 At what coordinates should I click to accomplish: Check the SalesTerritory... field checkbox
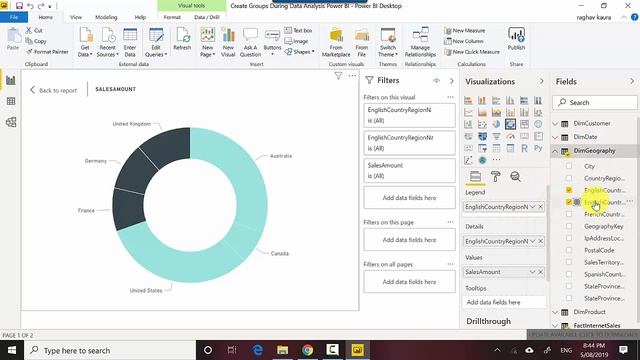coord(569,262)
